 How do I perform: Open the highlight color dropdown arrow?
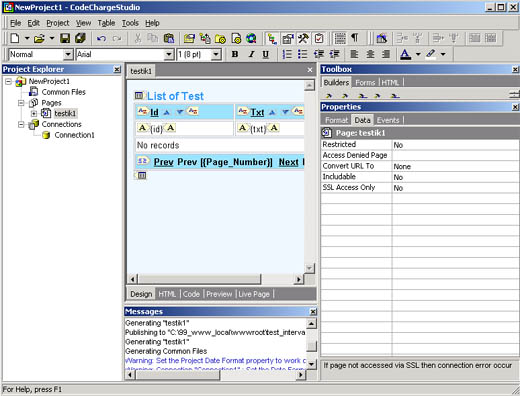443,54
